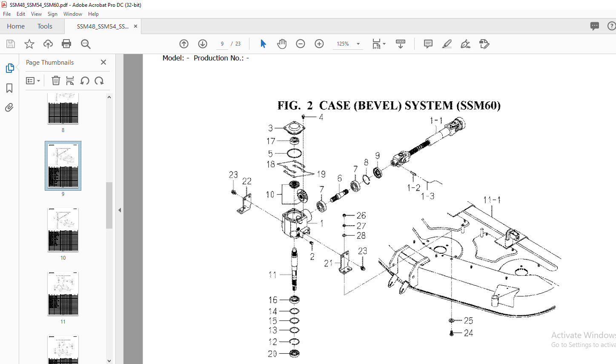Open the Help menu
Viewport: 616px width, 364px height.
pyautogui.click(x=93, y=14)
